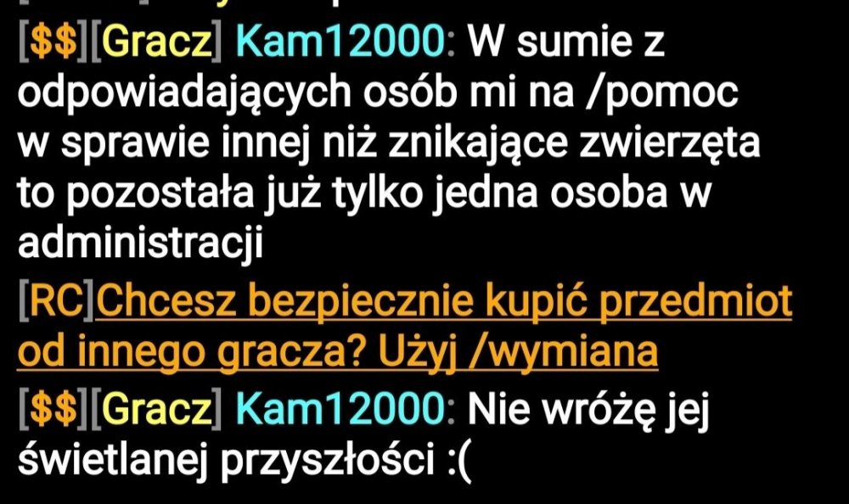This screenshot has width=849, height=504.
Task: Click Kam12000 username beside "Nie wróżę jej"
Action: coord(340,409)
